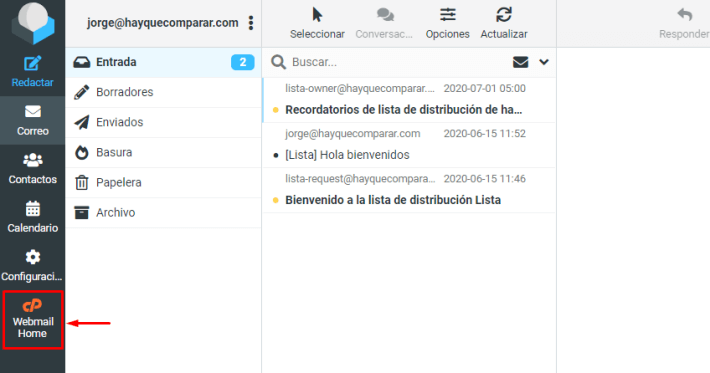This screenshot has height=373, width=710.
Task: Click date 2020-06-15 11:46
Action: tap(485, 179)
